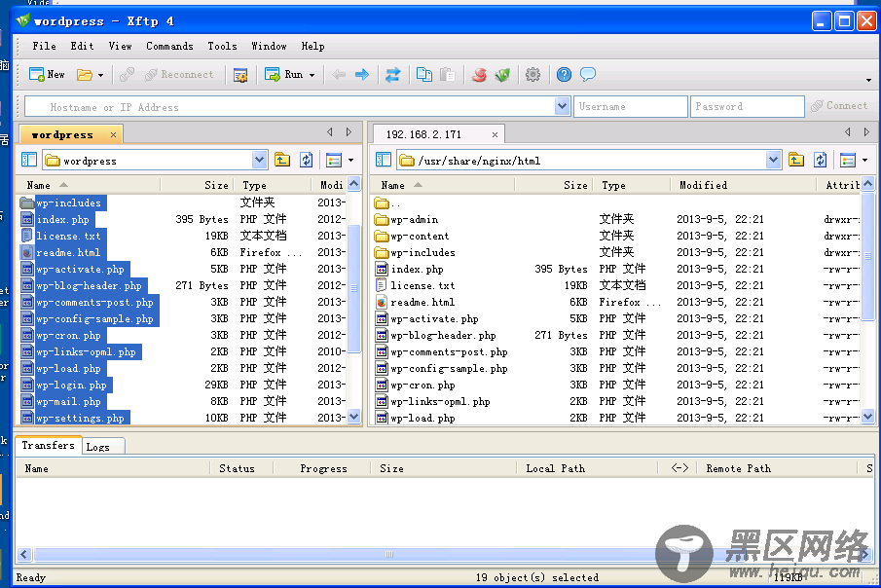Open the Help menu

coord(312,46)
